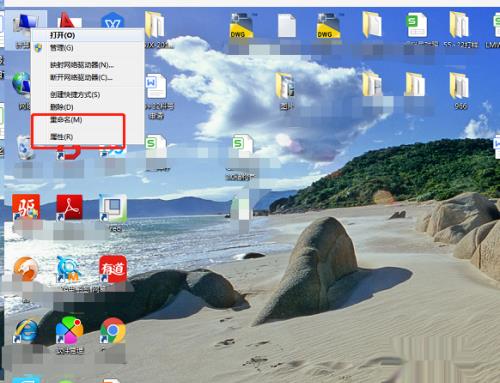Select the blue magnifier M shortcut
Viewport: 500px width, 383px height.
click(x=69, y=269)
